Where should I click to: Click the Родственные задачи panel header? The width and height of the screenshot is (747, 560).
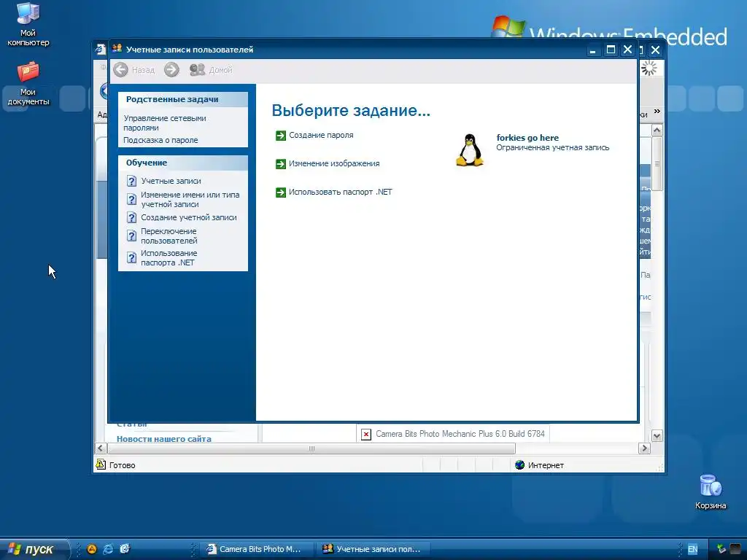pos(183,99)
